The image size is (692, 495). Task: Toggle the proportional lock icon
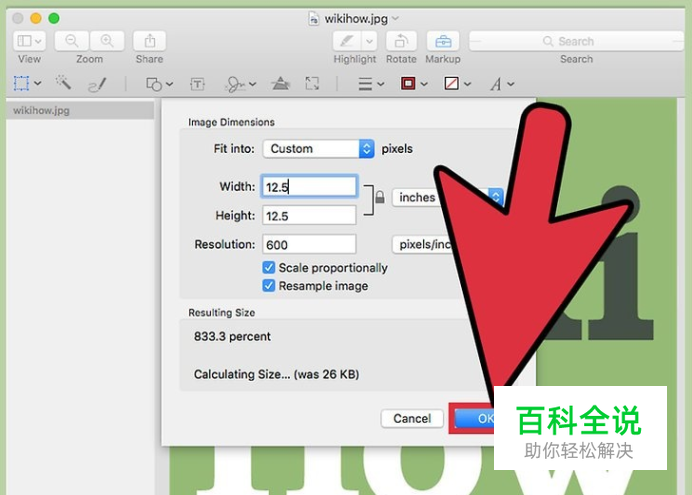tap(380, 196)
